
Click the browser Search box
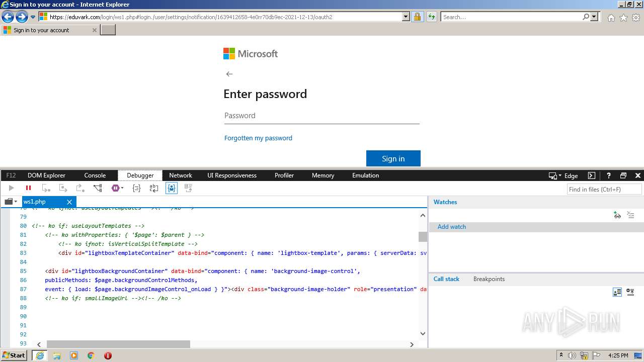click(511, 17)
